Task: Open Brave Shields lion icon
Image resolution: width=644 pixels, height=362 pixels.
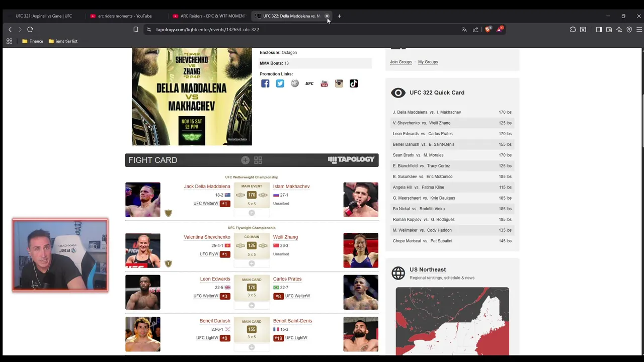Action: point(488,29)
